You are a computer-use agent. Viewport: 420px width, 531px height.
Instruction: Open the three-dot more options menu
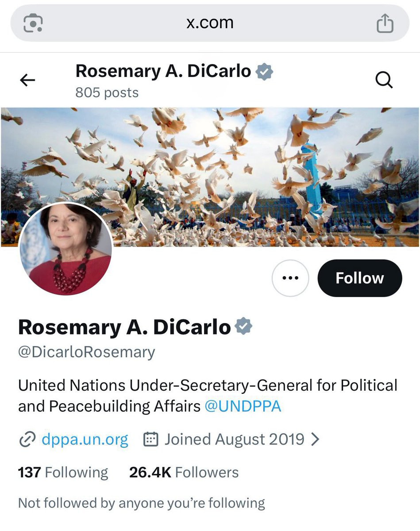click(290, 278)
